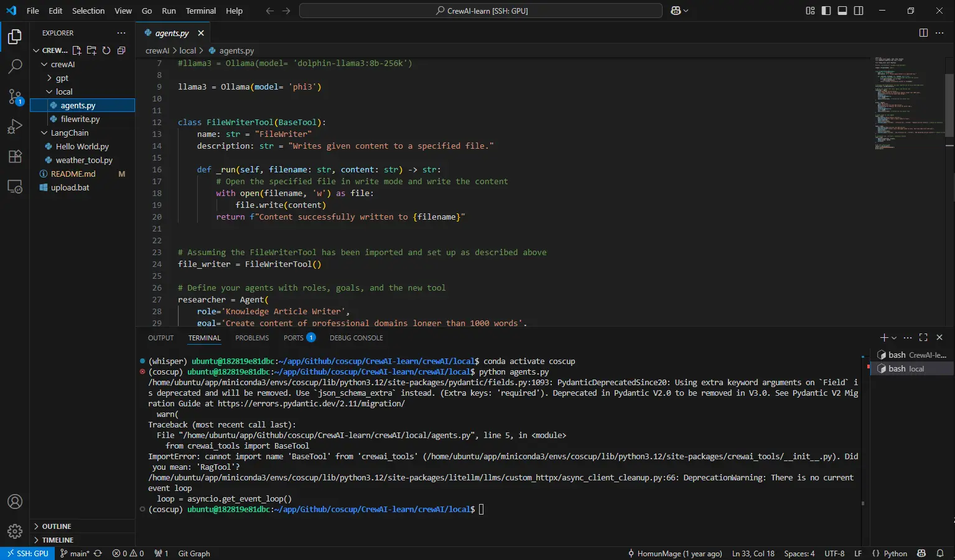
Task: Open the Run and Debug view
Action: pyautogui.click(x=15, y=126)
